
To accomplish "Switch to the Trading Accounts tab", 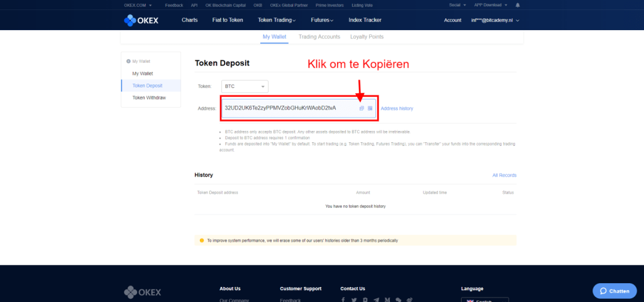I will click(x=319, y=36).
